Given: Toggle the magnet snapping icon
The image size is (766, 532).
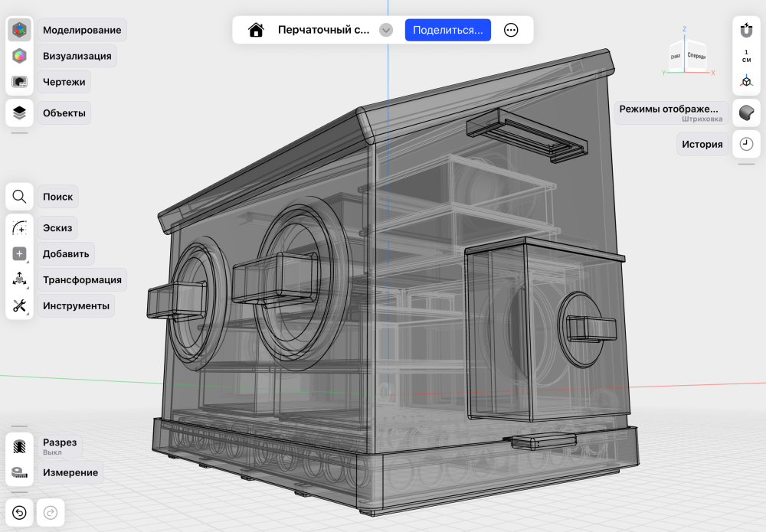Looking at the screenshot, I should (x=746, y=30).
